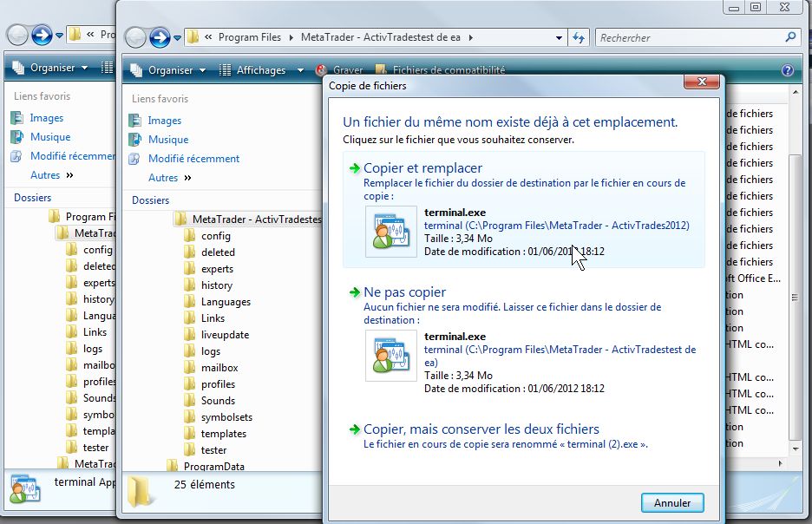
Task: Open the experts folder in the tree
Action: (x=217, y=269)
